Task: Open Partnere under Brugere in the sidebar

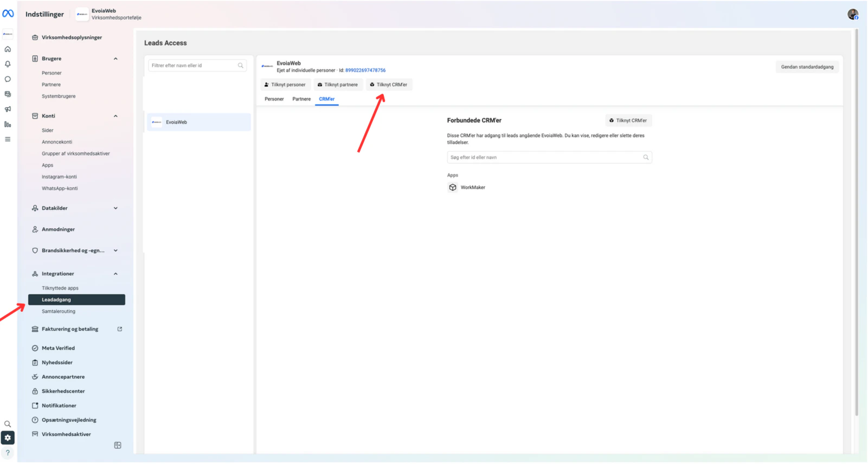Action: [x=51, y=85]
